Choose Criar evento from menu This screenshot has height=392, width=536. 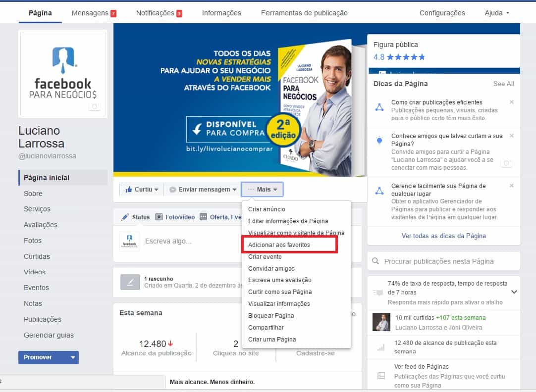(265, 257)
